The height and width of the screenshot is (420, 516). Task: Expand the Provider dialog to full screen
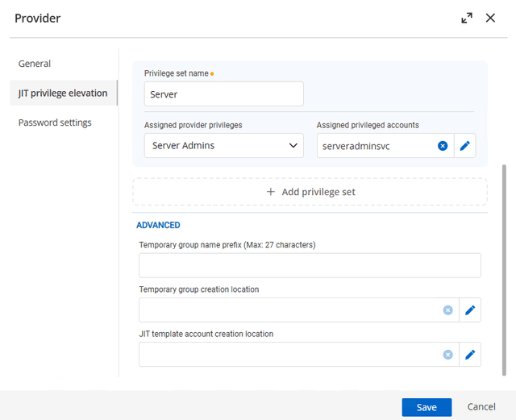[467, 18]
